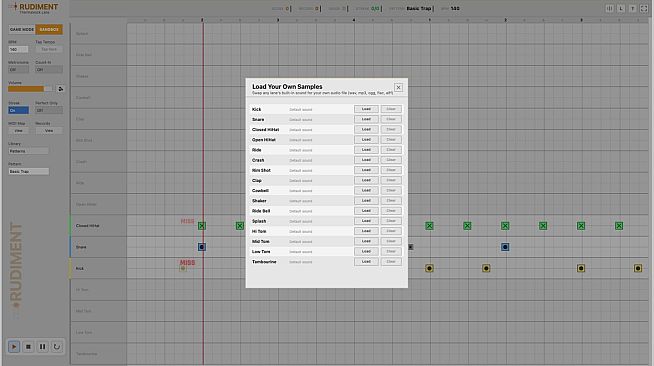Open the Pattern dropdown showing Basic Trap
654x366 pixels.
click(28, 171)
